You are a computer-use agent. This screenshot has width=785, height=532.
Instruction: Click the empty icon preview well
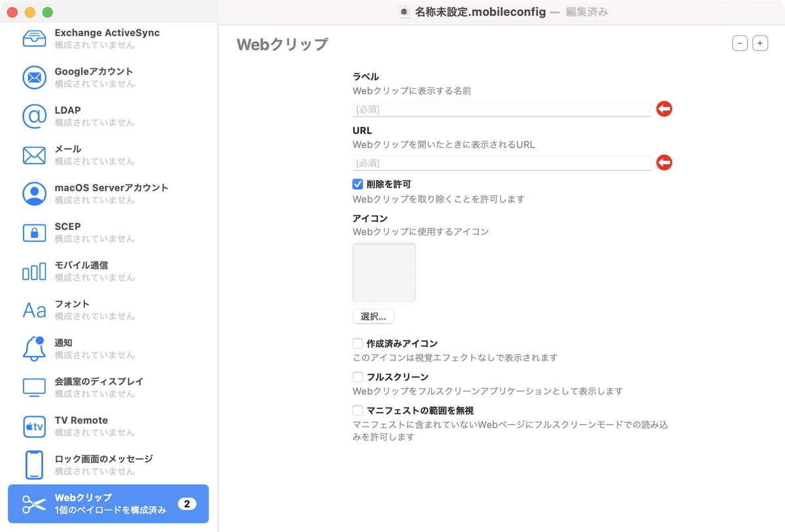click(x=384, y=273)
